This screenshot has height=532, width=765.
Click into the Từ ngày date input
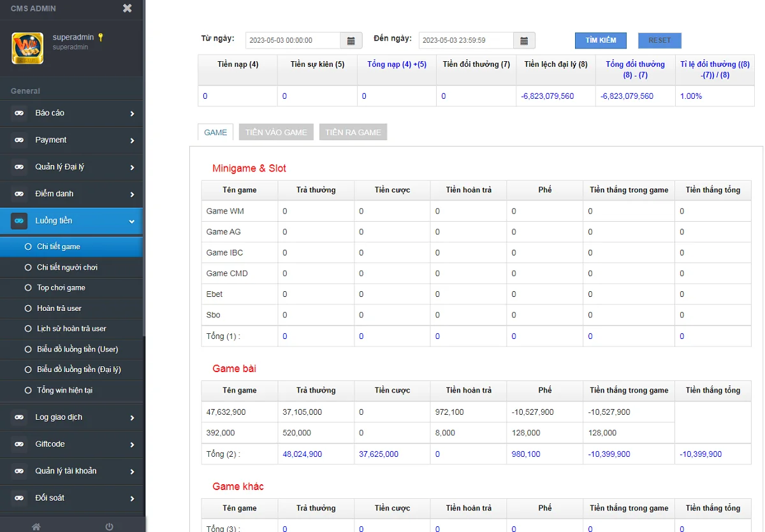click(x=293, y=41)
